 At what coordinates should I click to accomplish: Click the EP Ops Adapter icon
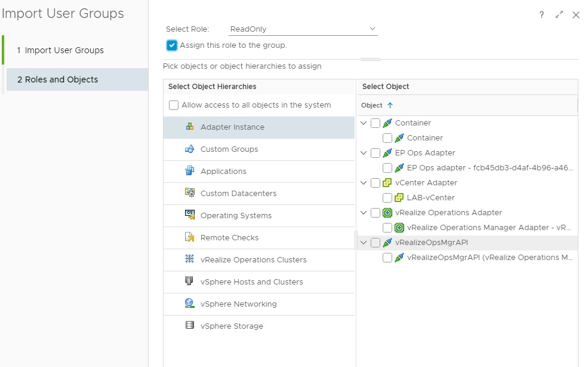387,153
